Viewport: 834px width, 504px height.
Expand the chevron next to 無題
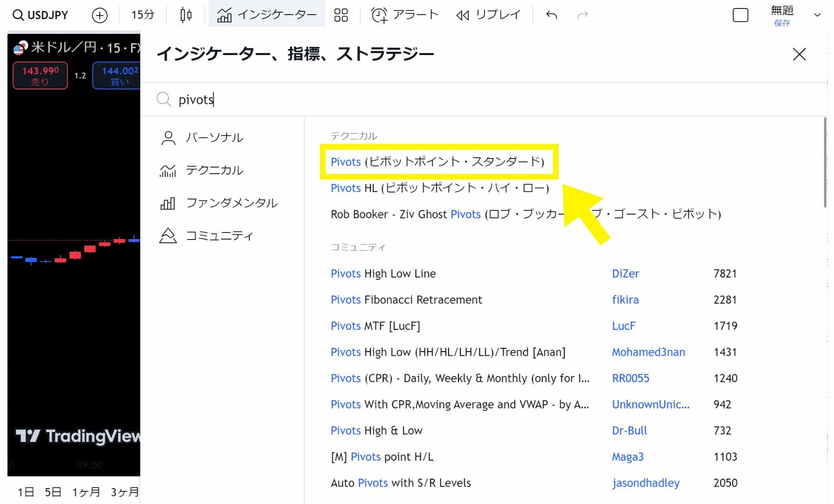pyautogui.click(x=817, y=15)
